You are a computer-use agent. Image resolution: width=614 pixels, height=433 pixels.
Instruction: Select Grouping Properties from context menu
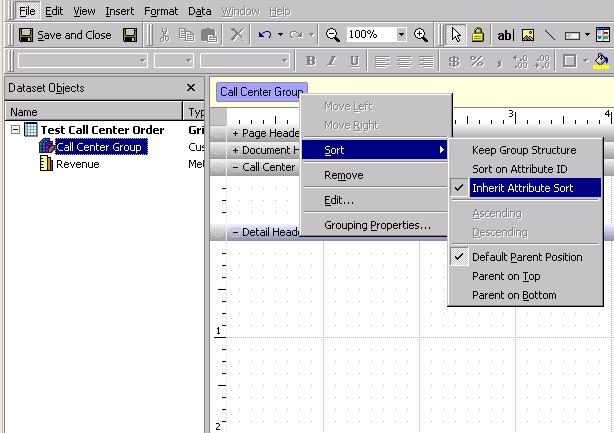(377, 225)
